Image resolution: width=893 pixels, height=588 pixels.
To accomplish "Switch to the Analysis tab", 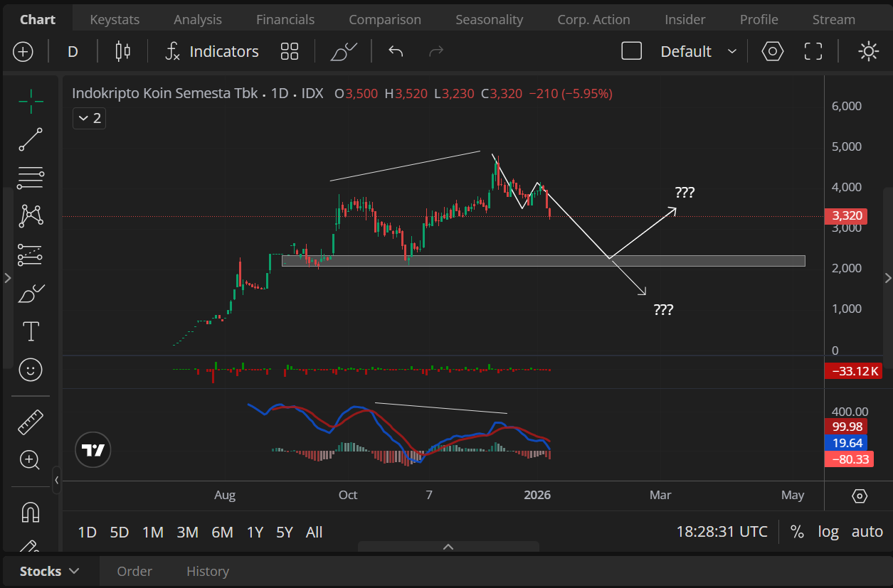I will (x=197, y=19).
